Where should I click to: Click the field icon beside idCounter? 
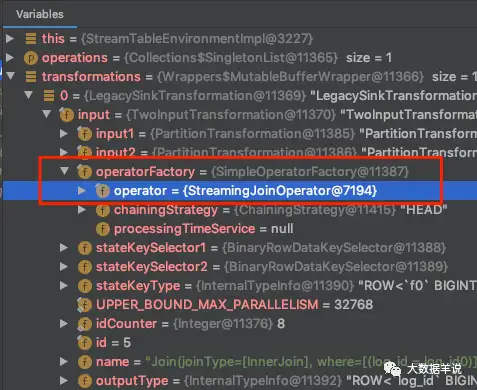pyautogui.click(x=84, y=324)
